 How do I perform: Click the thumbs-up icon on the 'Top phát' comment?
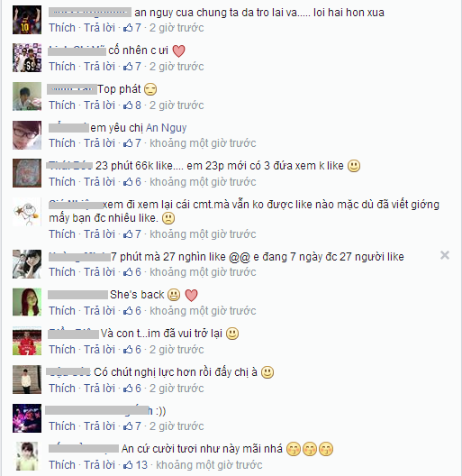128,105
